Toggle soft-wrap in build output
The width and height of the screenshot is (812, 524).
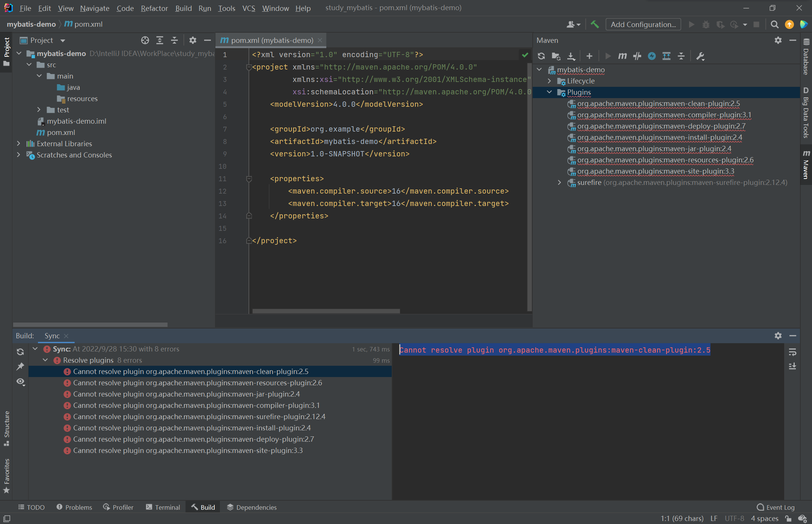click(x=792, y=352)
